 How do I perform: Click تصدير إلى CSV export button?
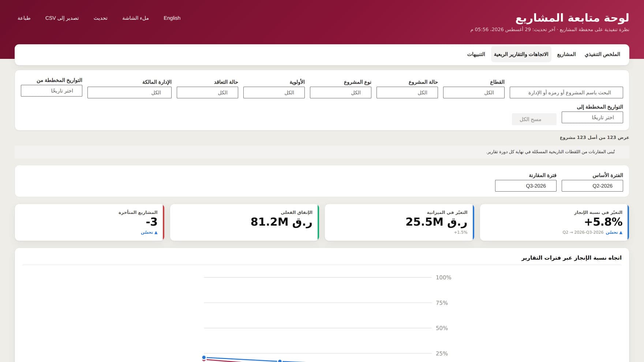point(62,18)
